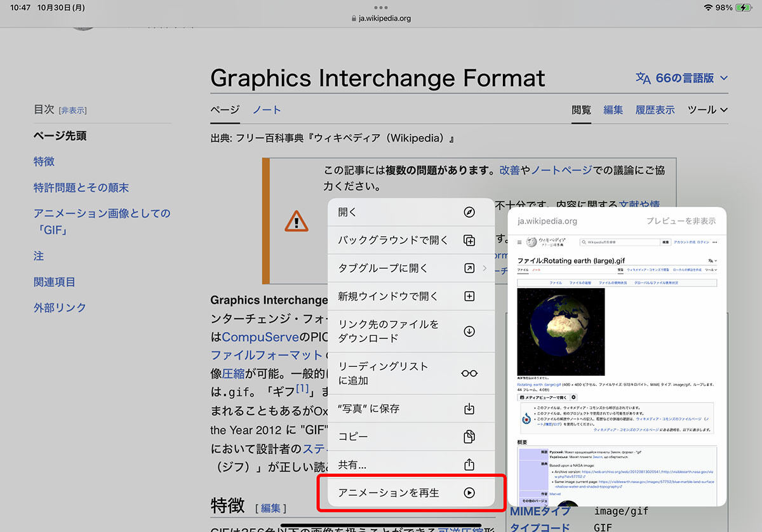Jump to ページ先頭 in the contents sidebar
The image size is (762, 532).
coord(60,136)
